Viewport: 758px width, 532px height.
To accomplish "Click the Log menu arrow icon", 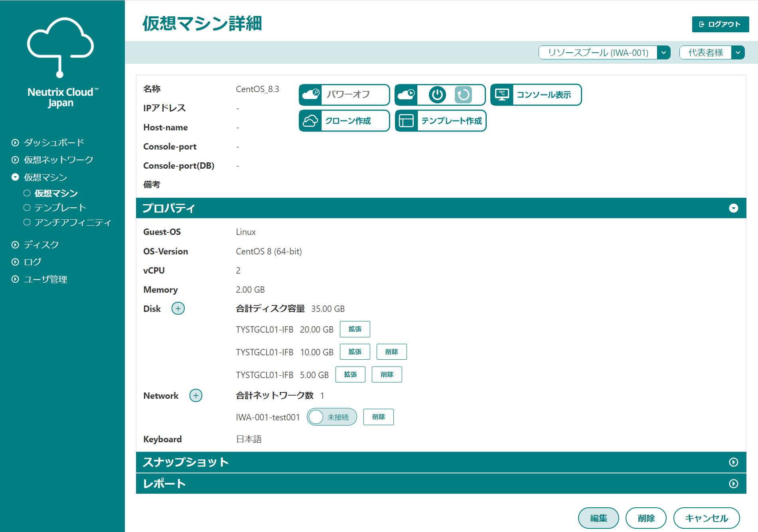I will [15, 262].
